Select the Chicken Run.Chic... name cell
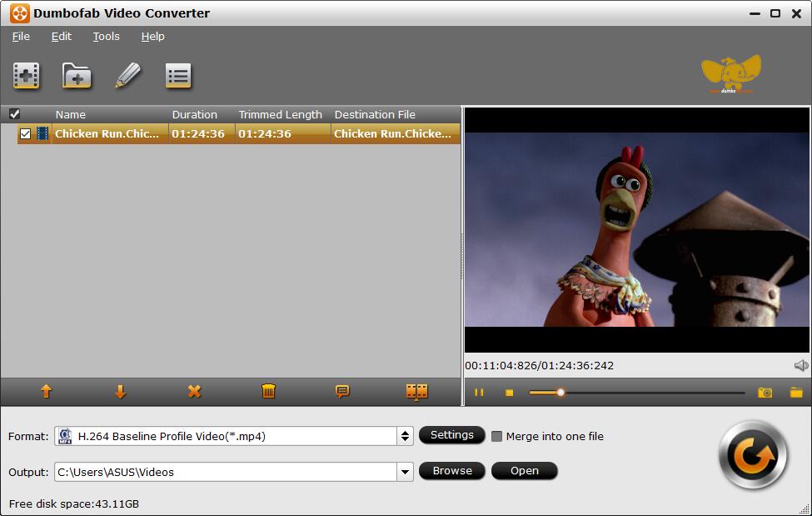Image resolution: width=812 pixels, height=516 pixels. (110, 134)
